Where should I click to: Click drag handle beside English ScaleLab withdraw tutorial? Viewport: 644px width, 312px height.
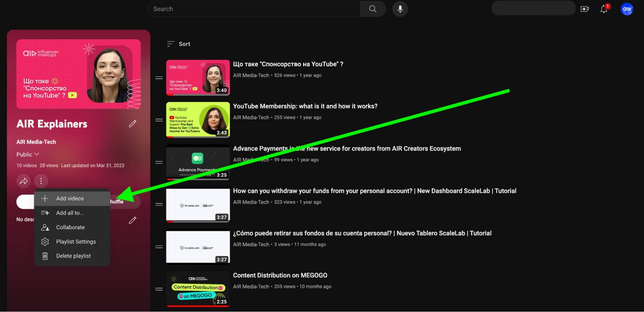point(159,205)
